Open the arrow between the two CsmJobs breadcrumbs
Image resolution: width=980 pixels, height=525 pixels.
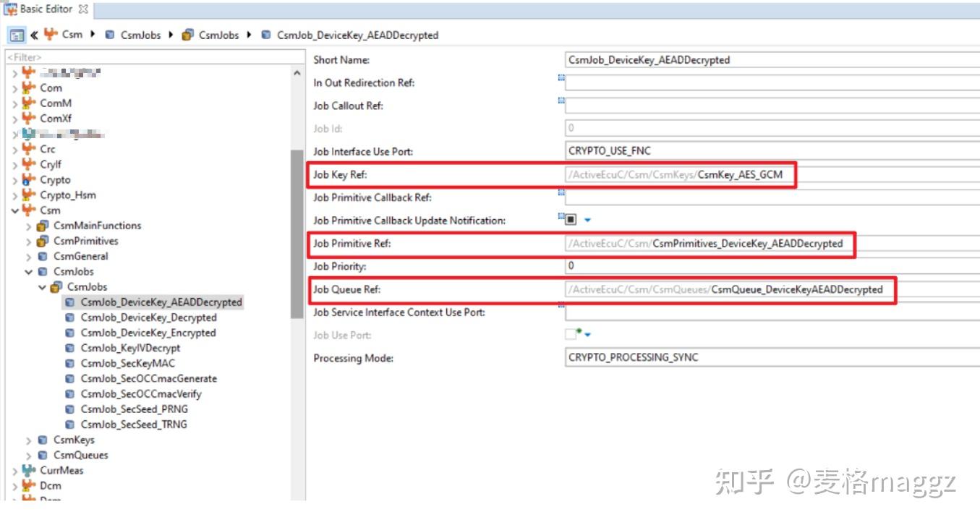coord(171,35)
